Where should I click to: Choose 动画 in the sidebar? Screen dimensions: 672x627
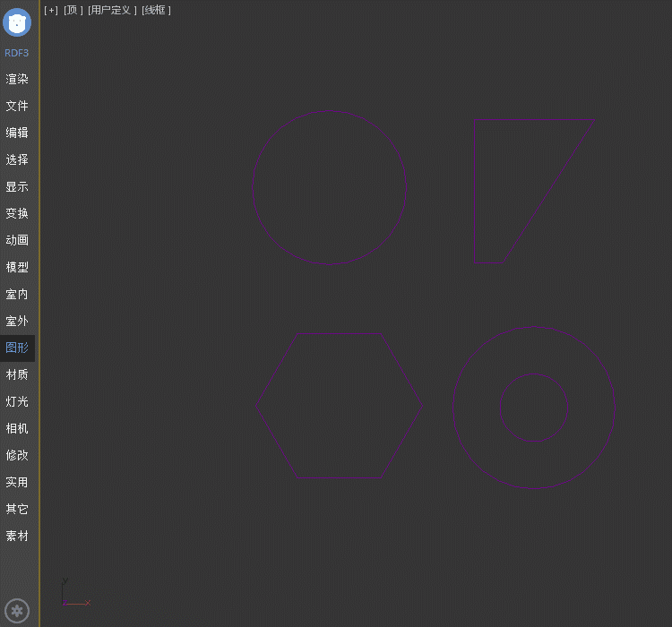point(17,240)
